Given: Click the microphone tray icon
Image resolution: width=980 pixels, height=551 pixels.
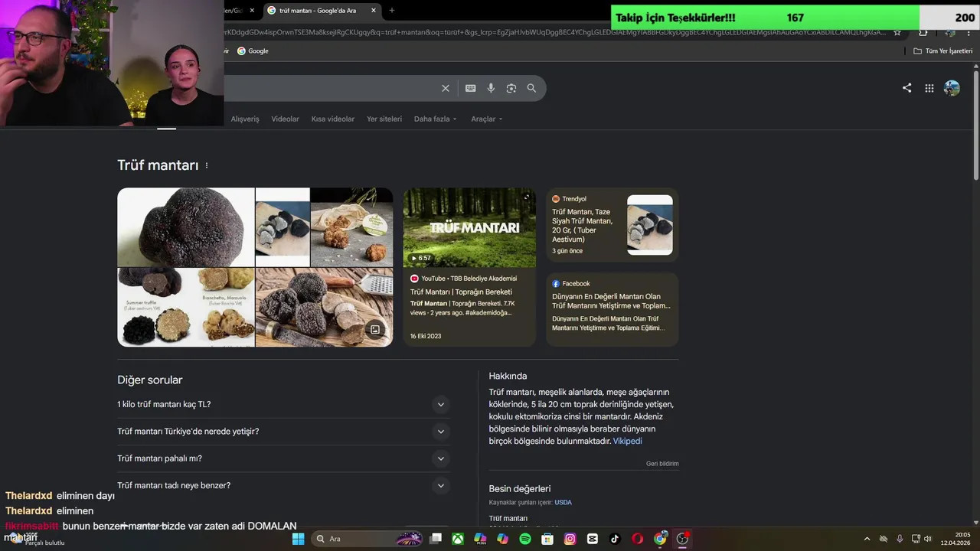Looking at the screenshot, I should [900, 539].
